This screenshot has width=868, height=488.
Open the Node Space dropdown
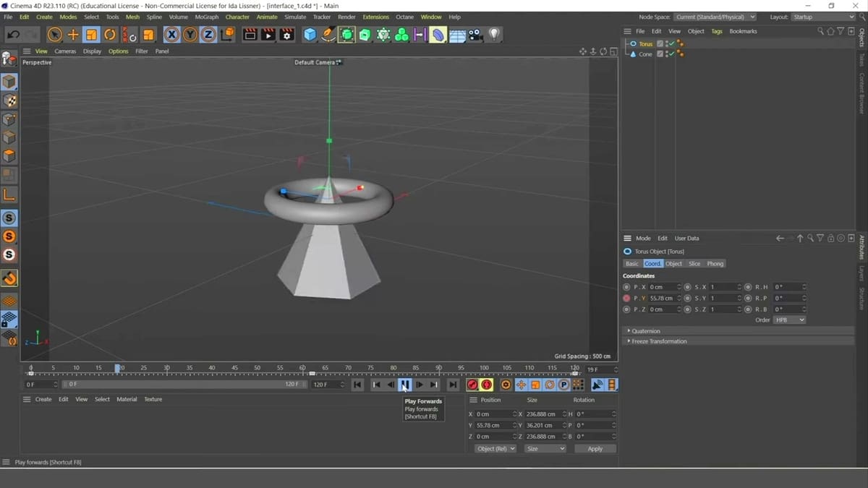[715, 17]
